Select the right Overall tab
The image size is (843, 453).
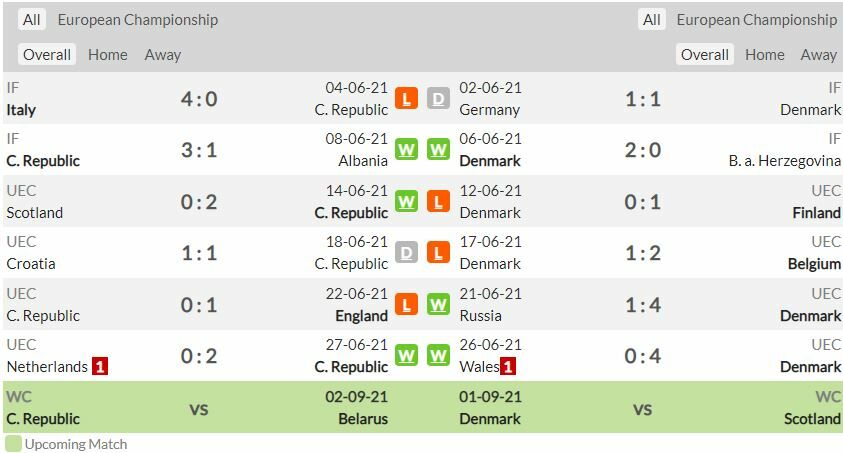704,55
